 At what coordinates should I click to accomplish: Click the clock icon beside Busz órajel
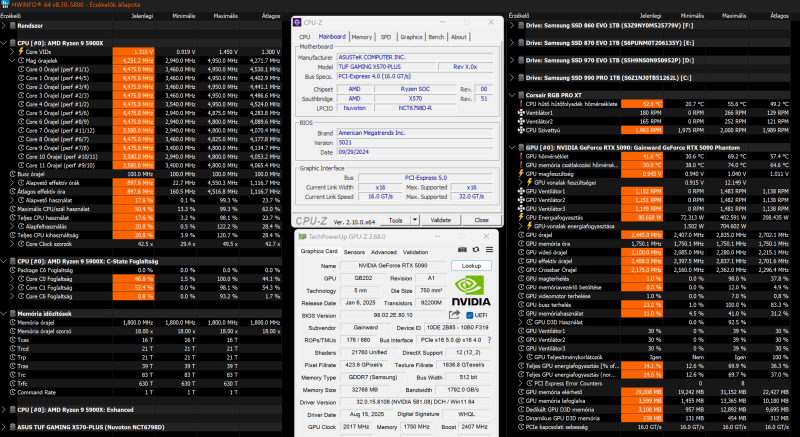pyautogui.click(x=13, y=174)
